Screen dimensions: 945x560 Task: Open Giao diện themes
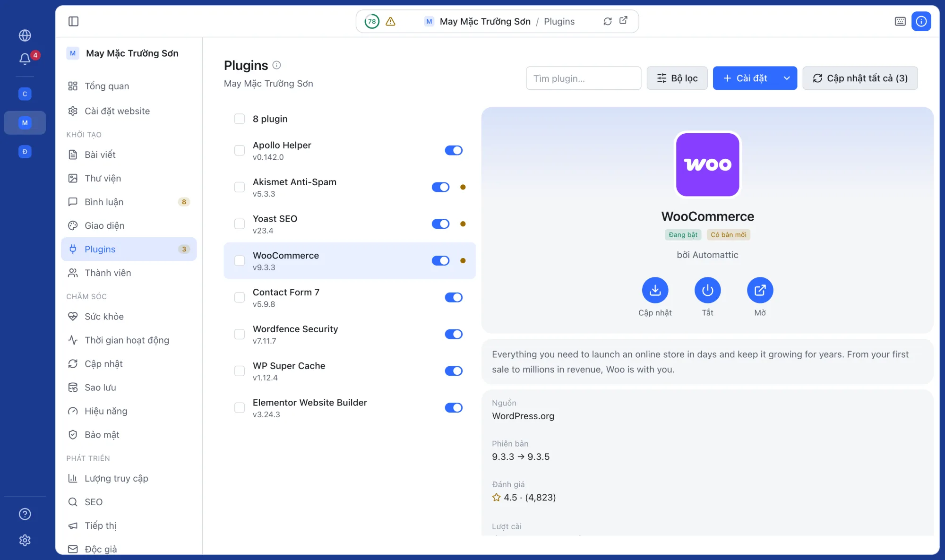point(129,225)
